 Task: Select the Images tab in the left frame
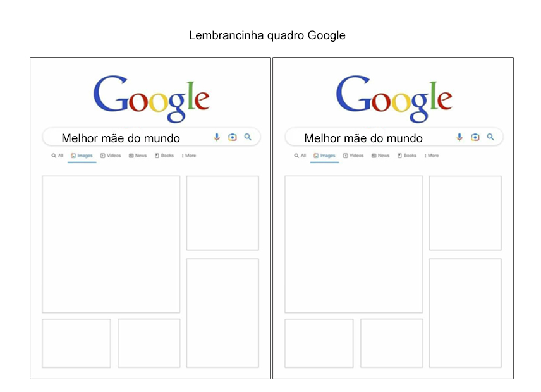tap(82, 156)
